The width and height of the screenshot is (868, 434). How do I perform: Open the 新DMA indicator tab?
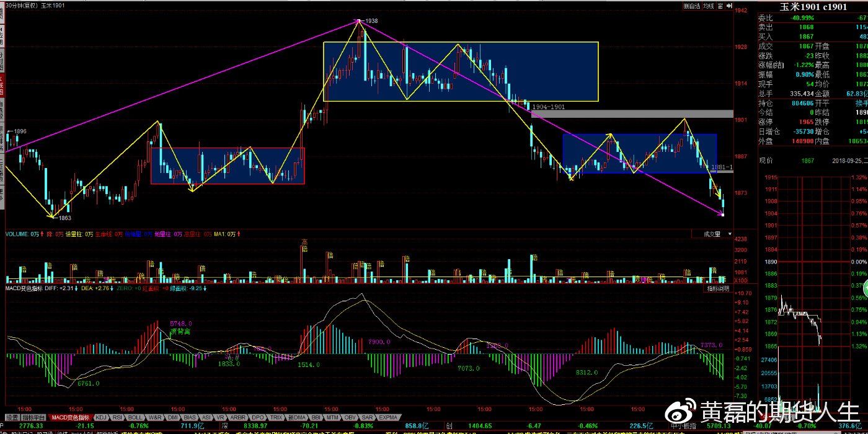(x=297, y=418)
